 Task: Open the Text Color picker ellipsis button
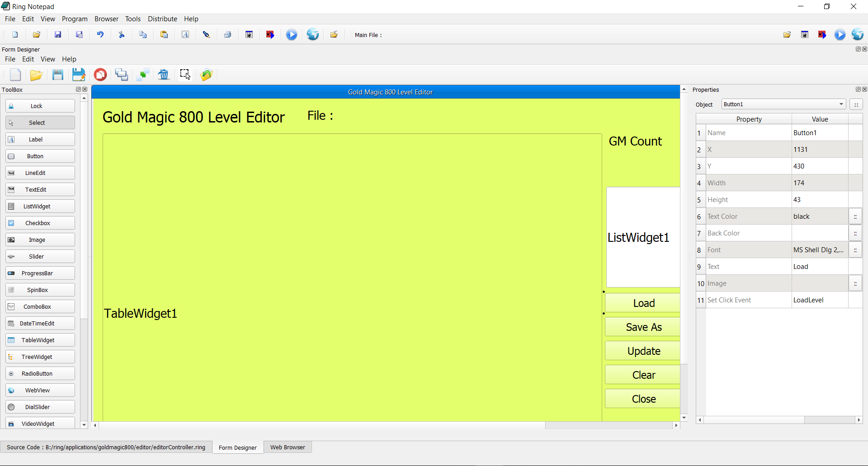[855, 217]
